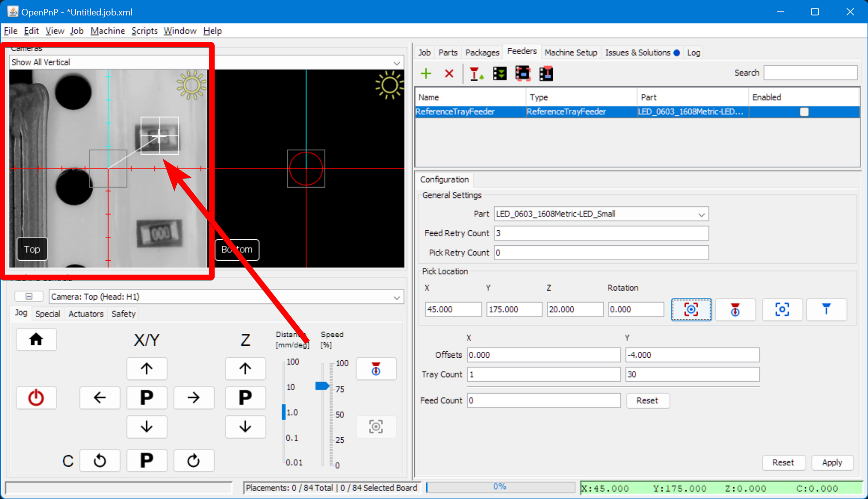Image resolution: width=868 pixels, height=499 pixels.
Task: Move the camera to the pick location
Action: click(782, 309)
